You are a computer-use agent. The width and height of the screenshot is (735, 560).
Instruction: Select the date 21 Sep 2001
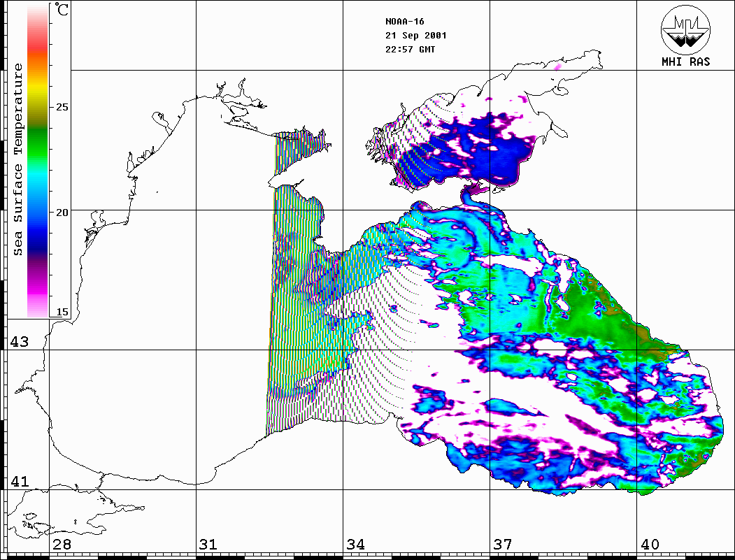click(x=416, y=36)
